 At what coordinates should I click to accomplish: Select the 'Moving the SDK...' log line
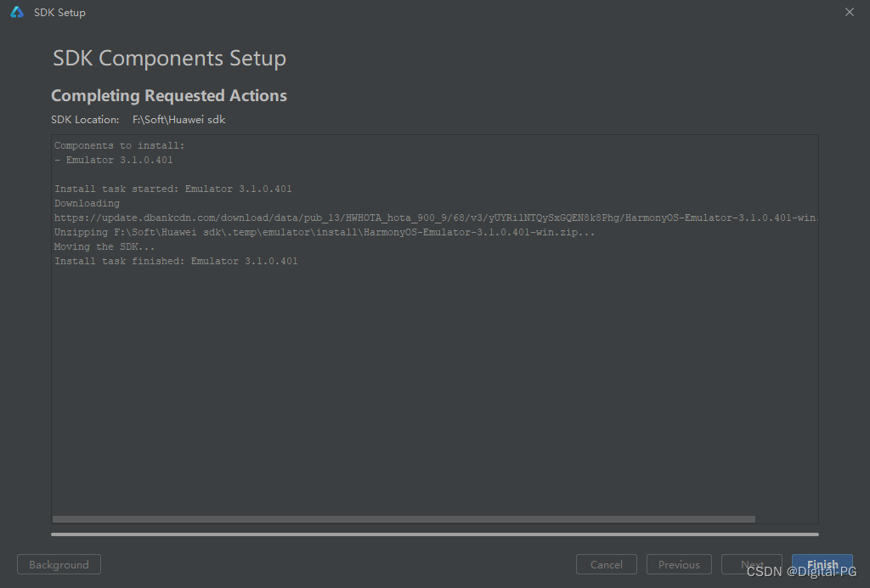coord(105,246)
